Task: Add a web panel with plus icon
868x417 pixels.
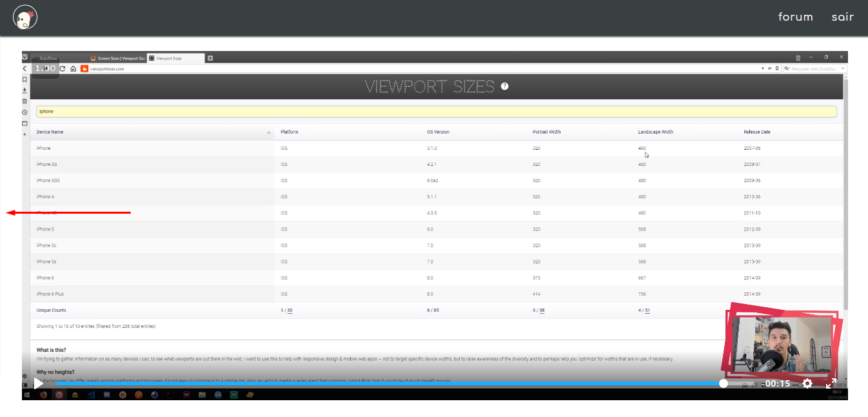Action: point(25,134)
